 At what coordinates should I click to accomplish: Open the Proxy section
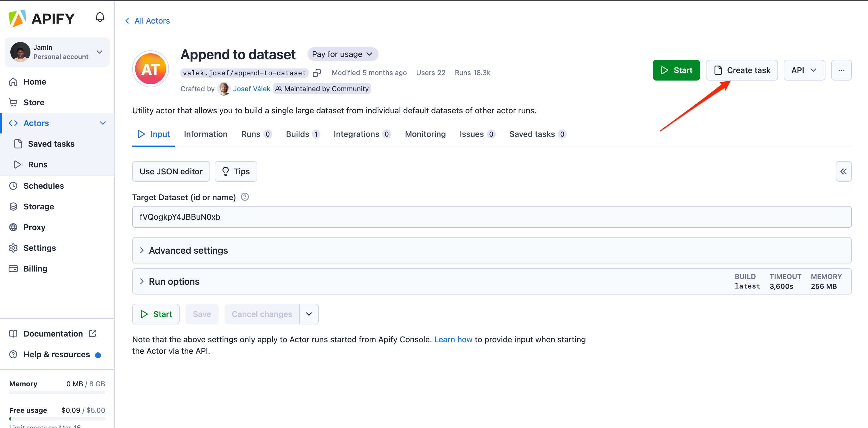click(x=34, y=227)
